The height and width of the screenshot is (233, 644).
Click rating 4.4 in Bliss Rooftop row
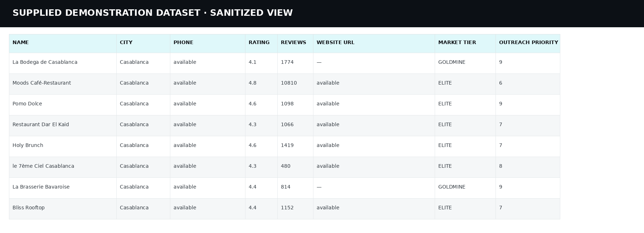pyautogui.click(x=252, y=208)
